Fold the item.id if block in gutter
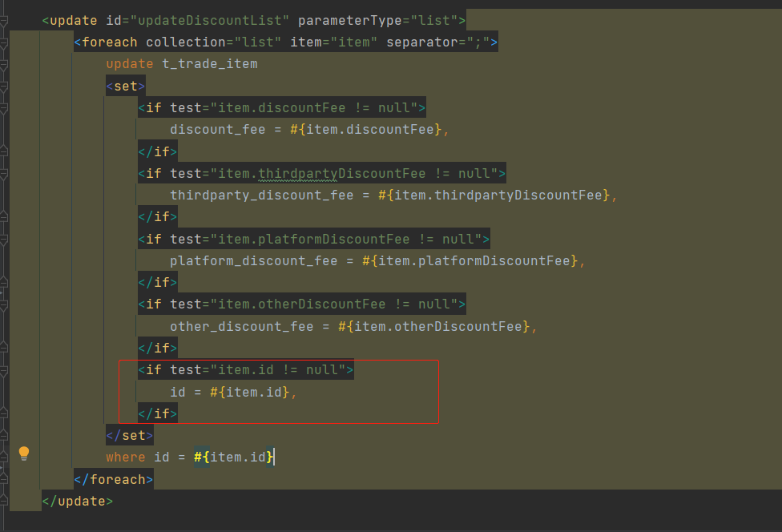The width and height of the screenshot is (782, 532). pos(3,370)
